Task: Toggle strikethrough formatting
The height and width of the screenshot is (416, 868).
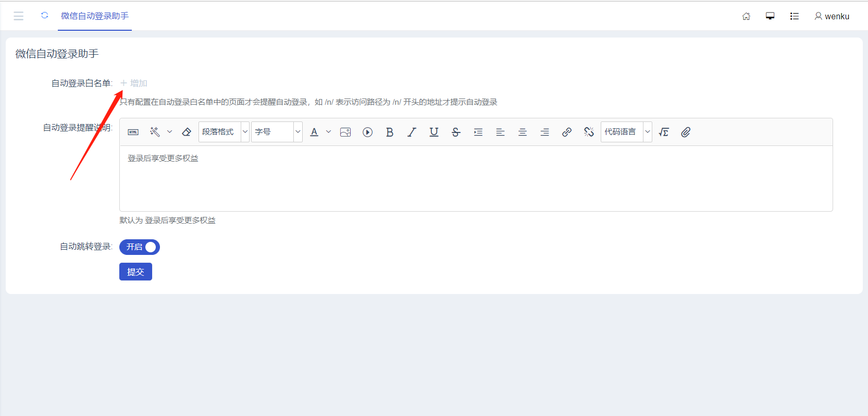Action: 456,132
